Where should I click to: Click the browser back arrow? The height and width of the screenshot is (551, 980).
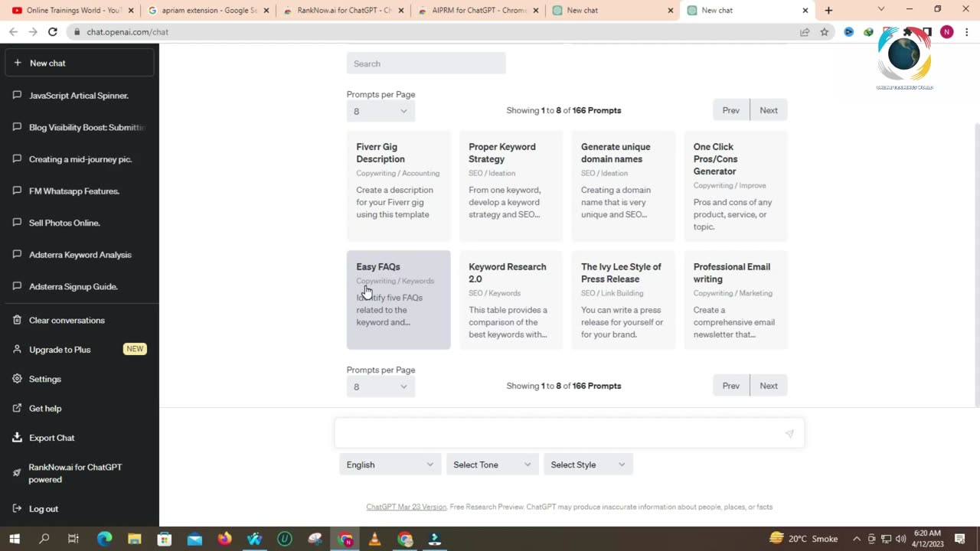[13, 32]
